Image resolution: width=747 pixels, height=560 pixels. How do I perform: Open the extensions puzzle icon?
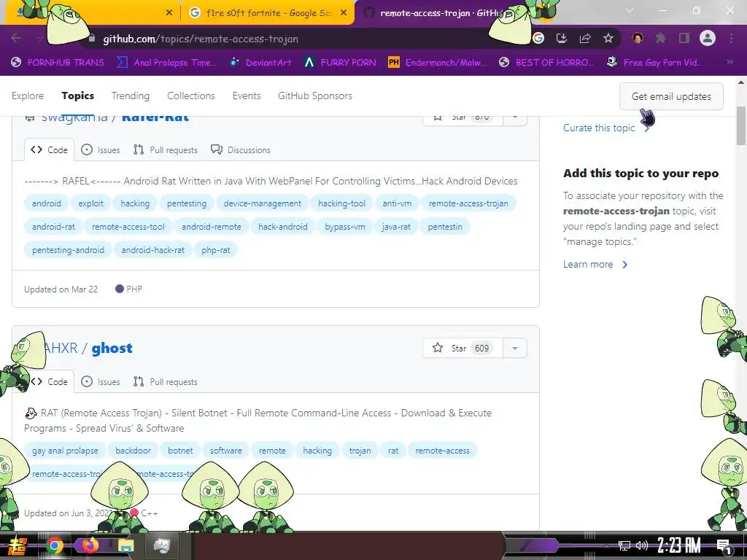coord(660,39)
